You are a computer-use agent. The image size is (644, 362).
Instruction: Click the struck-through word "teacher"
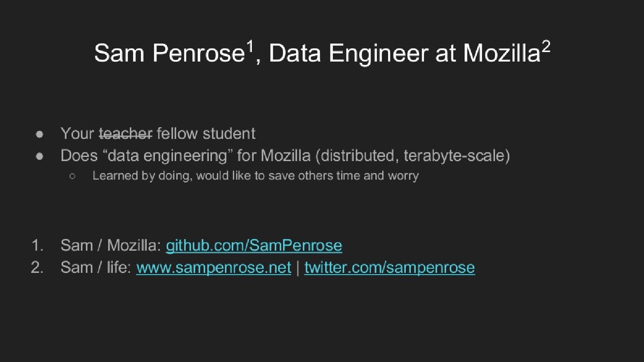[125, 133]
